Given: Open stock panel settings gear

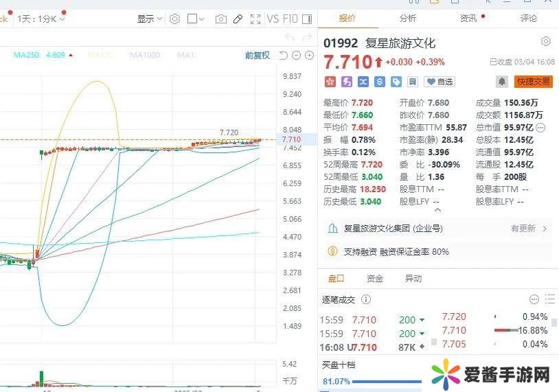Looking at the screenshot, I should (546, 42).
